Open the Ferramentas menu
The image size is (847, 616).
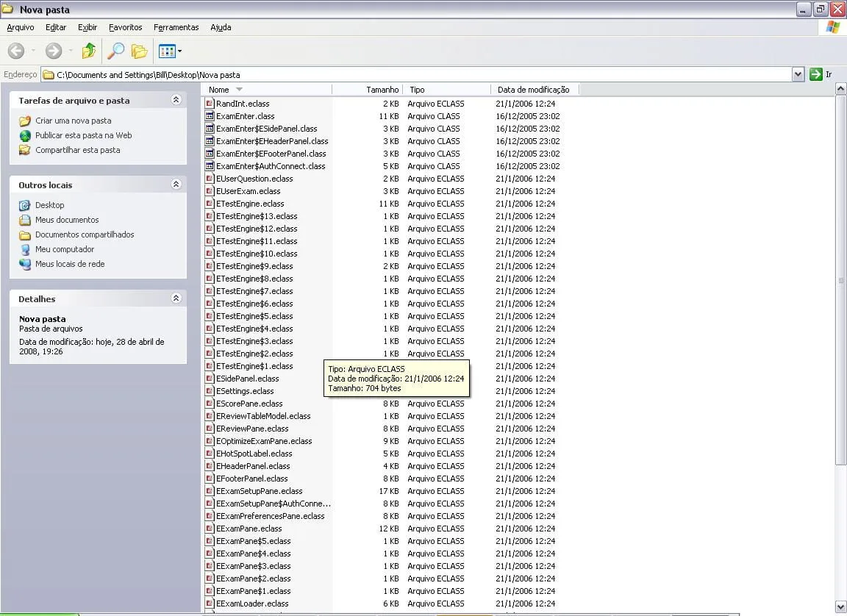point(176,27)
